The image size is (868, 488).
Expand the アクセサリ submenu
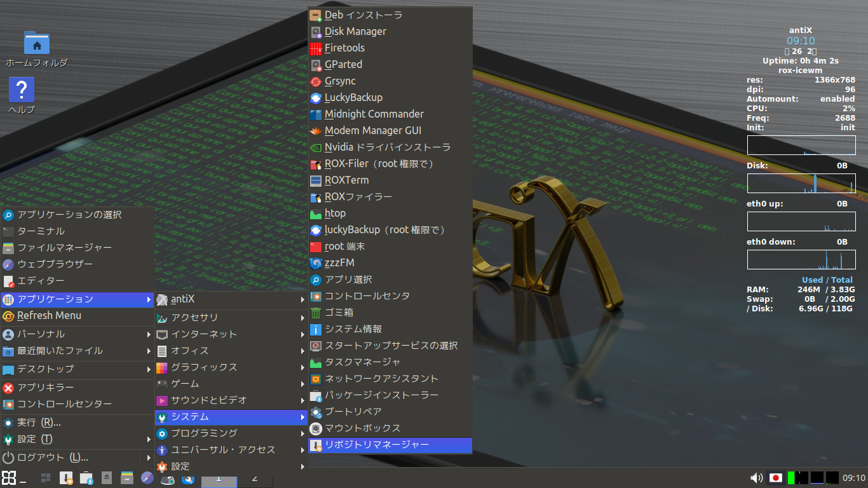[x=231, y=318]
